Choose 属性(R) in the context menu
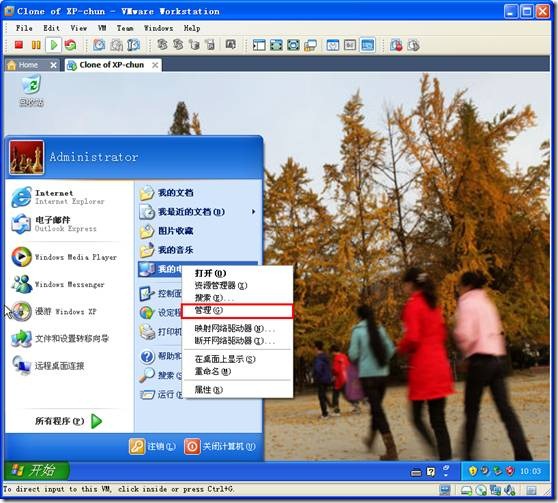The height and width of the screenshot is (503, 558). tap(237, 390)
